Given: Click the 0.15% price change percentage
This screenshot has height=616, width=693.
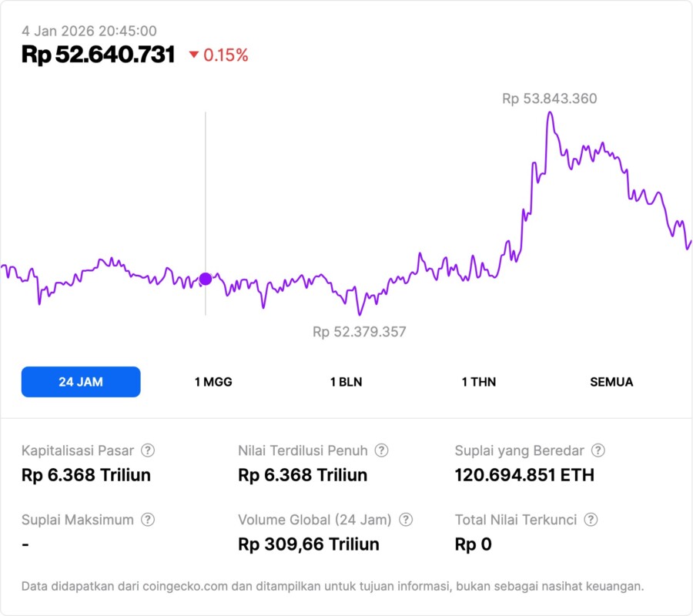Looking at the screenshot, I should click(x=226, y=55).
